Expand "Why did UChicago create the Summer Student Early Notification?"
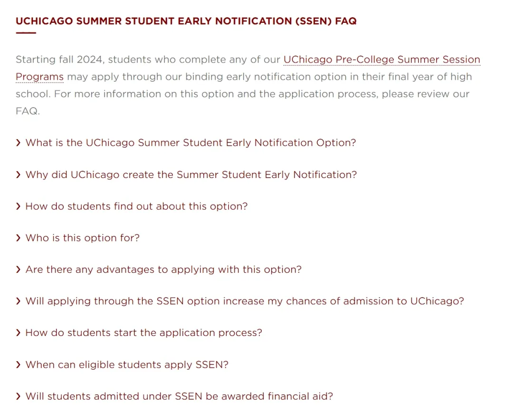The width and height of the screenshot is (513, 420). point(191,175)
